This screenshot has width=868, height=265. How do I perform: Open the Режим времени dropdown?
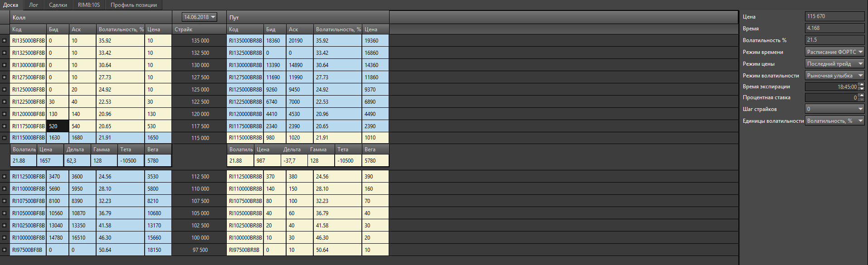click(834, 52)
